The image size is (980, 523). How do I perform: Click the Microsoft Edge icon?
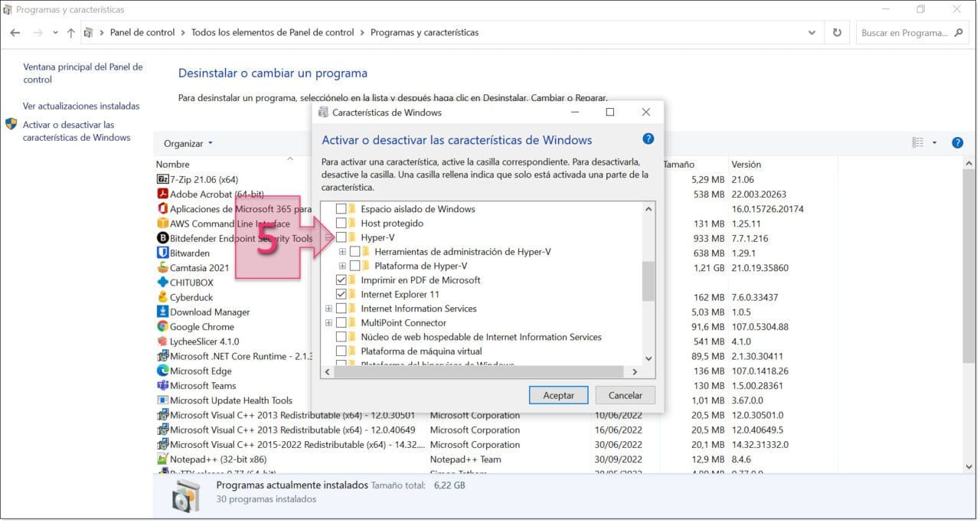click(162, 371)
